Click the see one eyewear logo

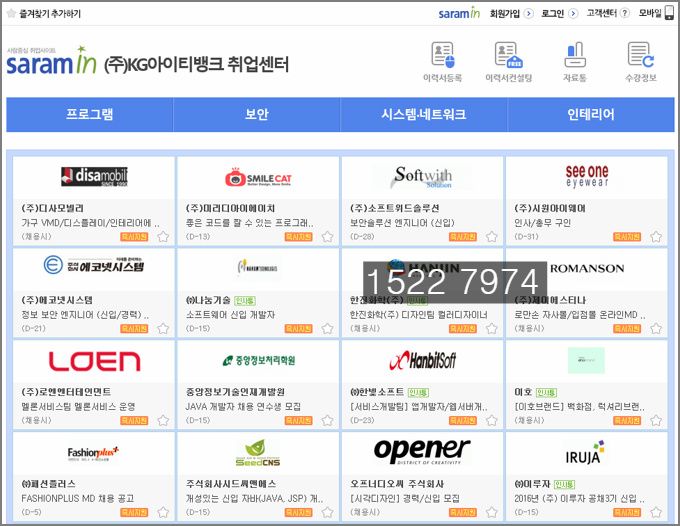pyautogui.click(x=587, y=176)
